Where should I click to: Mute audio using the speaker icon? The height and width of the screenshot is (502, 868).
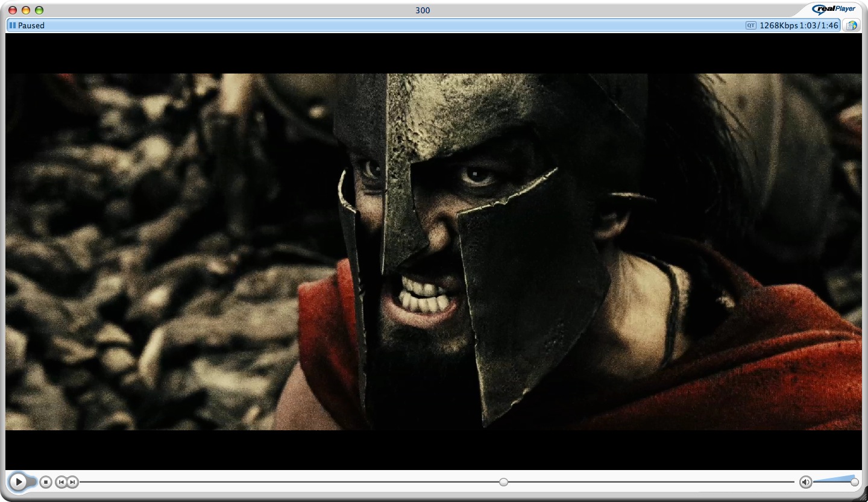coord(805,482)
